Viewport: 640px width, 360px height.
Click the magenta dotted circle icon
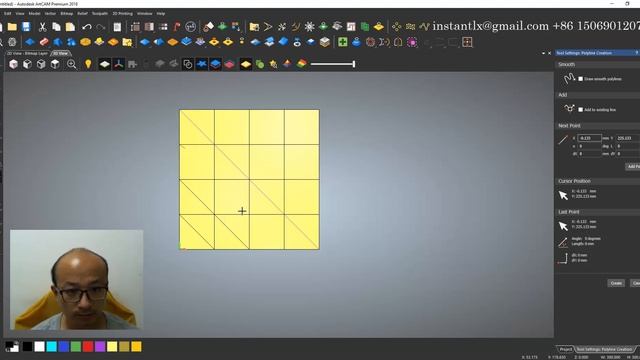point(412,42)
